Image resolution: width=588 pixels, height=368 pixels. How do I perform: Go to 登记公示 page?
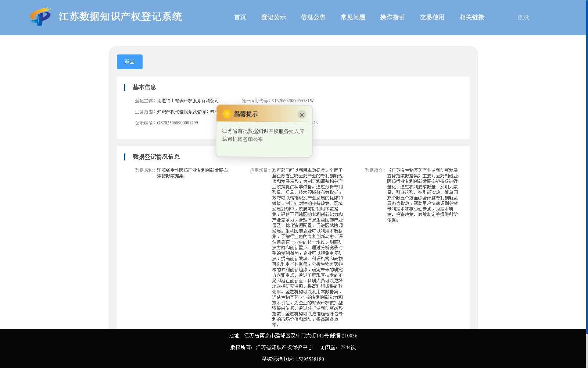pos(273,17)
